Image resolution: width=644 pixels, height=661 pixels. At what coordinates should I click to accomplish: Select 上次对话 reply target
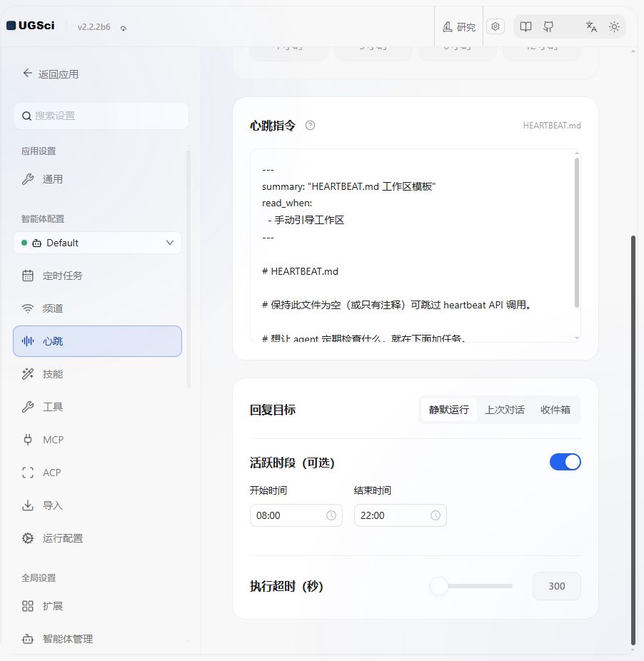point(504,410)
